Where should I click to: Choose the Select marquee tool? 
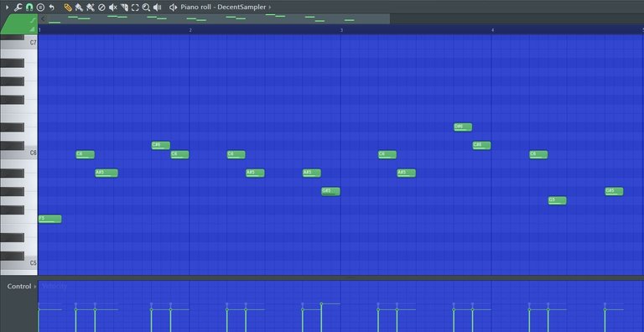coord(135,7)
